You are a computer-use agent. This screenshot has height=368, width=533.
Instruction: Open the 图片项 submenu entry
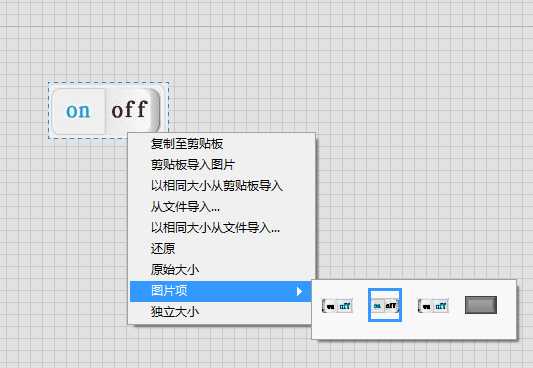(221, 291)
